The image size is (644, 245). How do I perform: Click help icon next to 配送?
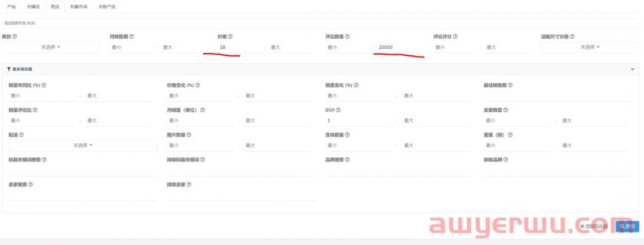(x=21, y=135)
